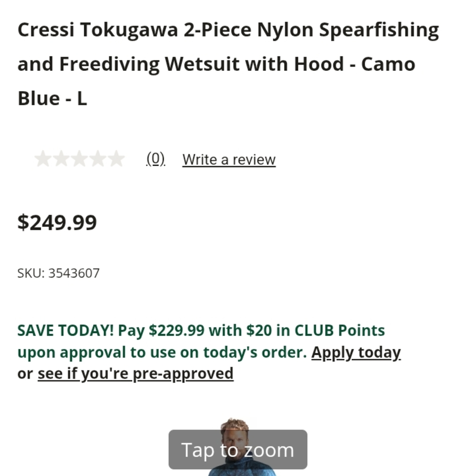The width and height of the screenshot is (476, 476).
Task: Select the Cressi Tokugawa product title
Action: [228, 63]
